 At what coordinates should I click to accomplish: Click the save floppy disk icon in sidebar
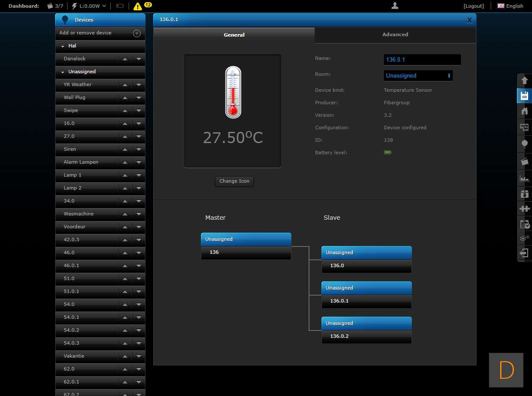coord(524,96)
